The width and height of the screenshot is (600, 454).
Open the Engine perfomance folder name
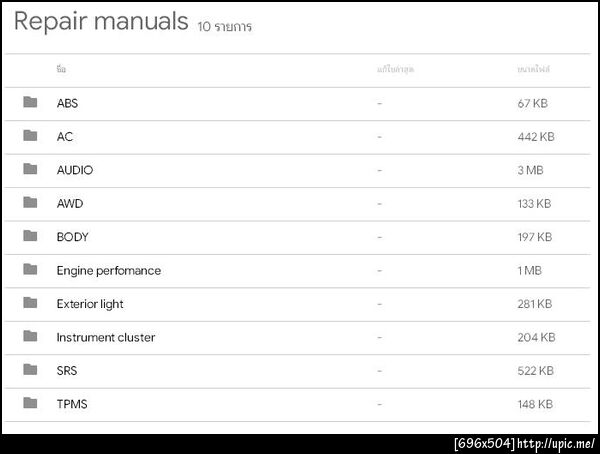(x=108, y=270)
